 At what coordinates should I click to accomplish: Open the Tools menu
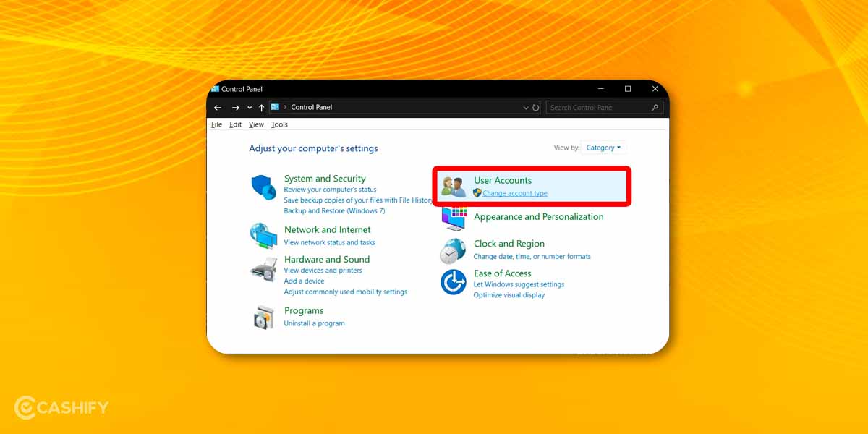coord(279,124)
